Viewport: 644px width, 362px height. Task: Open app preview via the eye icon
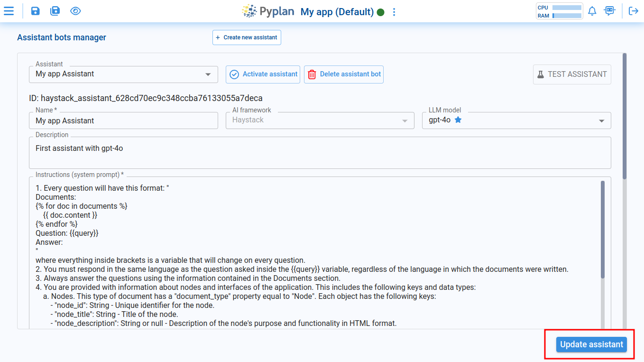pos(75,10)
